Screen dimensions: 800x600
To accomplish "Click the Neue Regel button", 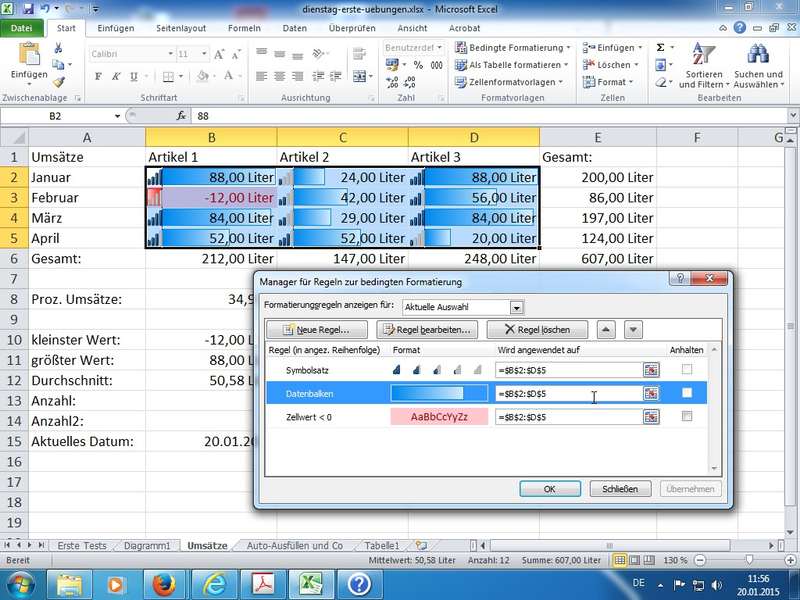I will [317, 329].
